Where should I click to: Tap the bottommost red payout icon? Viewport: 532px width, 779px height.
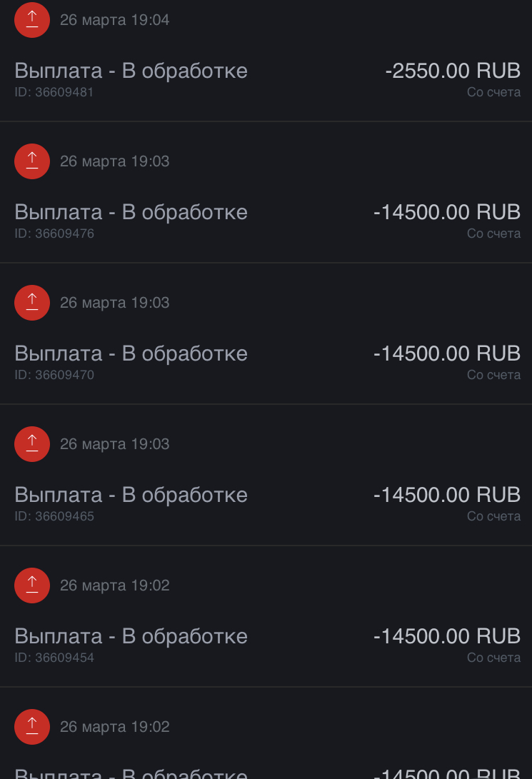[32, 727]
